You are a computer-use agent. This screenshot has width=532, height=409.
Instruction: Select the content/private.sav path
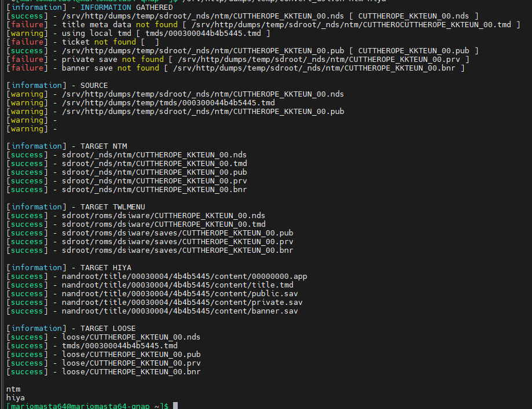click(x=182, y=303)
